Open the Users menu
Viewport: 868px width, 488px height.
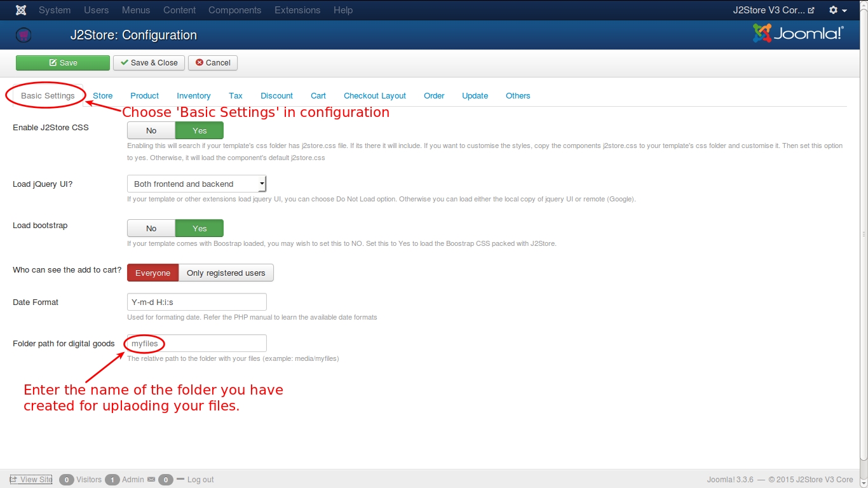pos(97,10)
